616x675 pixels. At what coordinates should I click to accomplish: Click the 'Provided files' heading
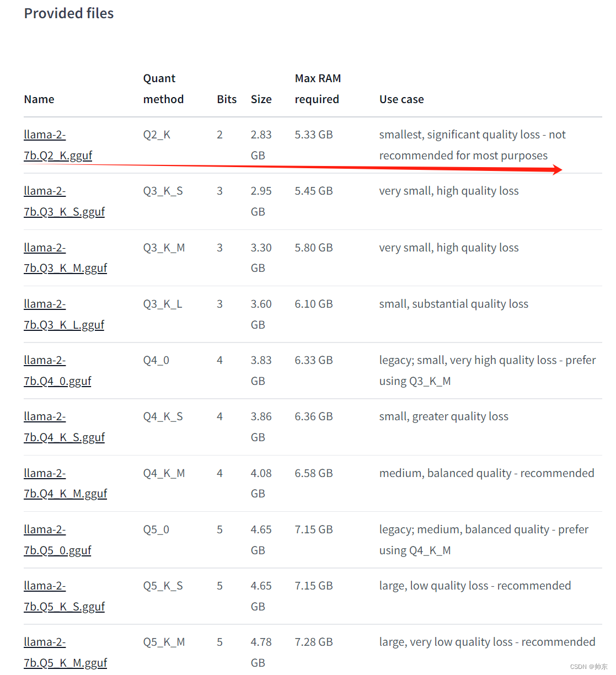pos(69,13)
